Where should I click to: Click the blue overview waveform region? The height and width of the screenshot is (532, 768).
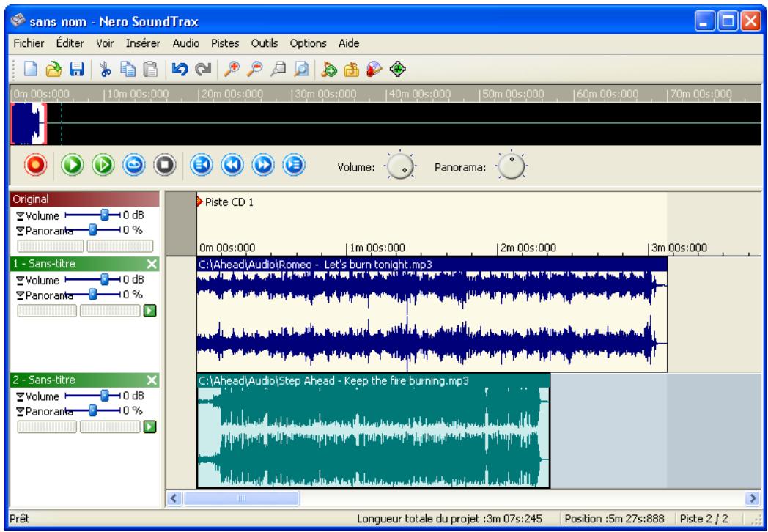pyautogui.click(x=29, y=124)
